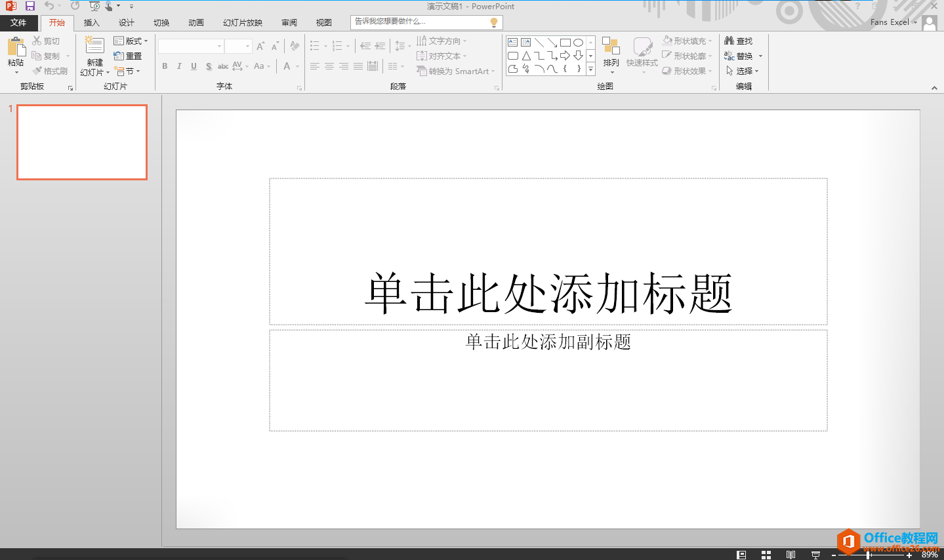Toggle align text left

coord(315,66)
